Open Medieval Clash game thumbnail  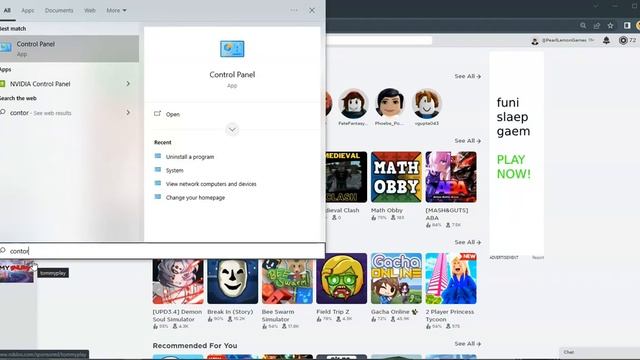(x=346, y=177)
